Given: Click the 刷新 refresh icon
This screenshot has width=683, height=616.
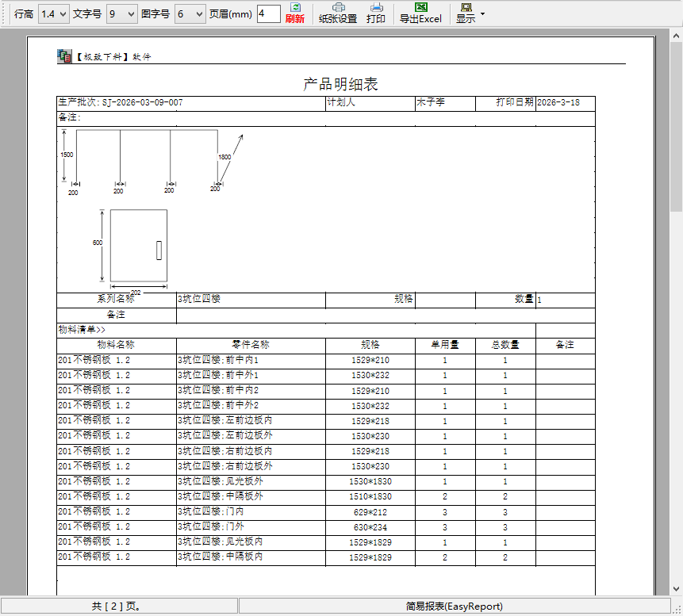Looking at the screenshot, I should (294, 13).
